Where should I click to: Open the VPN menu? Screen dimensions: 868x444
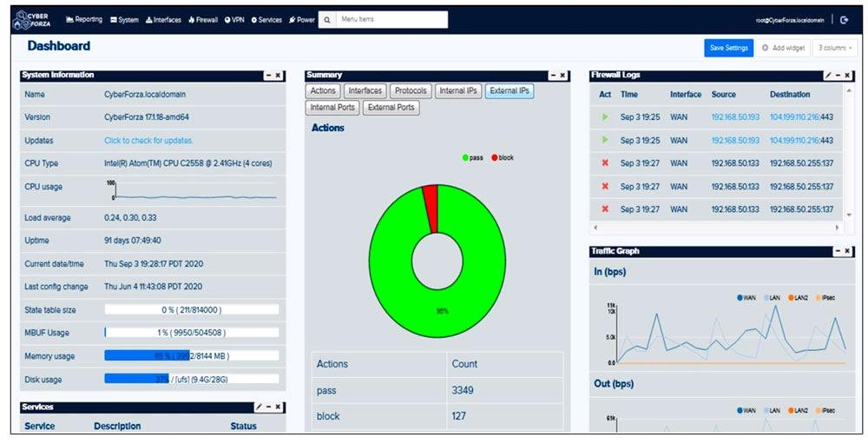coord(234,19)
